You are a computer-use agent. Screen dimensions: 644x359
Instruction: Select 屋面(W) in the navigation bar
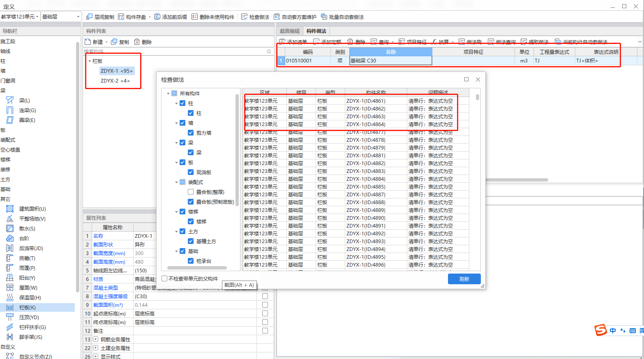pos(28,288)
